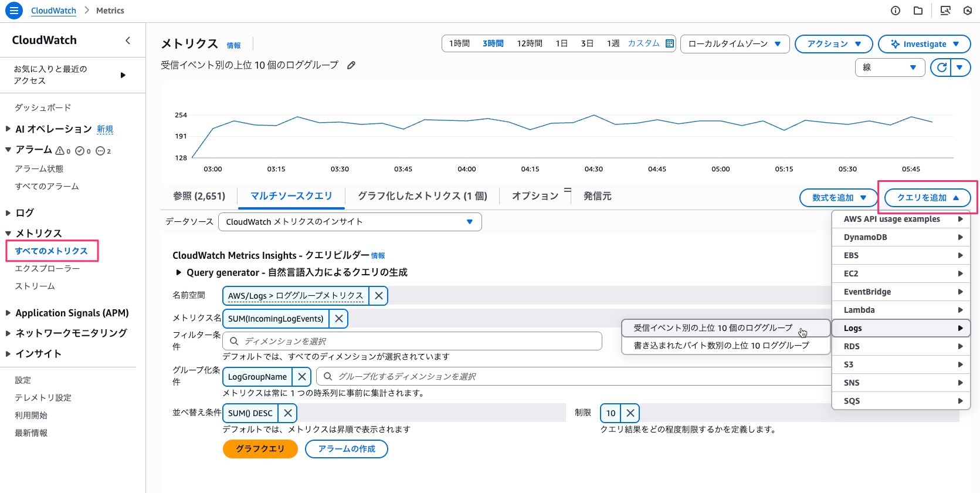Expand the AI オペレーション section
This screenshot has width=980, height=493.
click(x=8, y=129)
